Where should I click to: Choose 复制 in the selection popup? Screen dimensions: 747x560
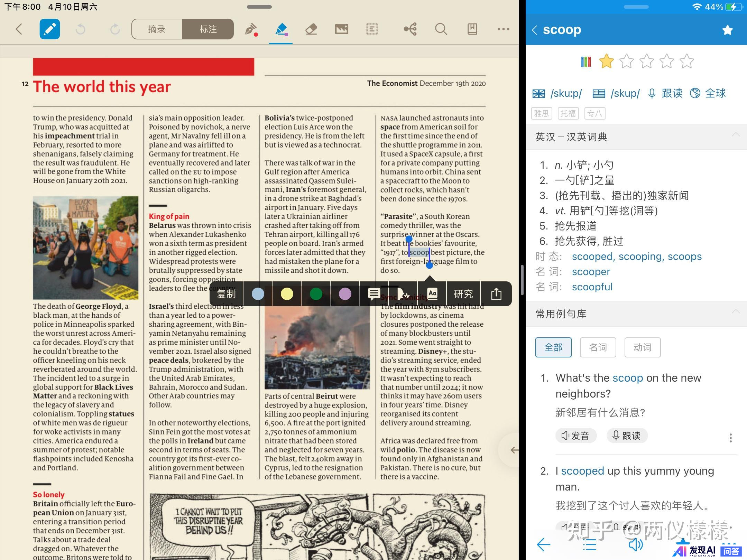[226, 294]
